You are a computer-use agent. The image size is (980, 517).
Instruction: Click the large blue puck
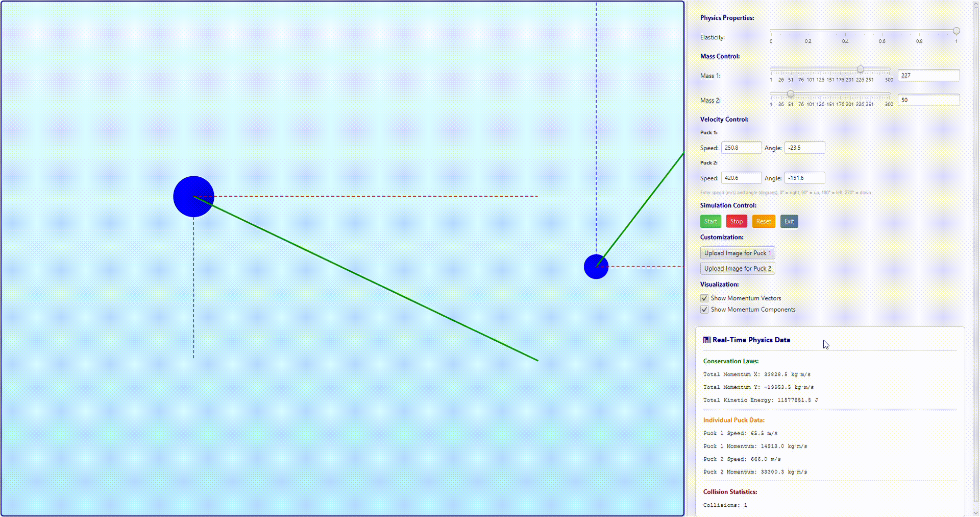pos(193,197)
